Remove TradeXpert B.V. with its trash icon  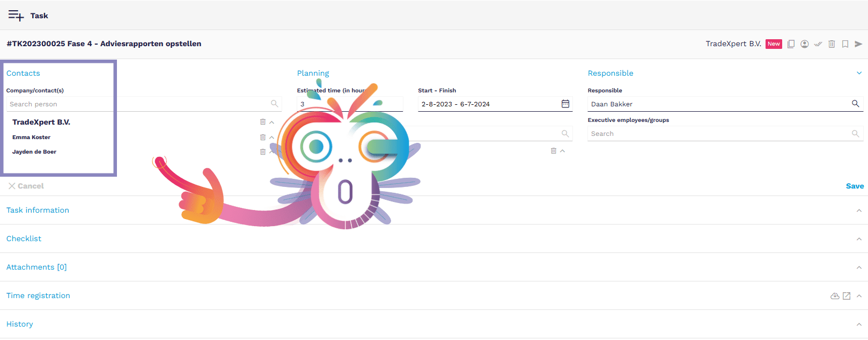(x=263, y=122)
